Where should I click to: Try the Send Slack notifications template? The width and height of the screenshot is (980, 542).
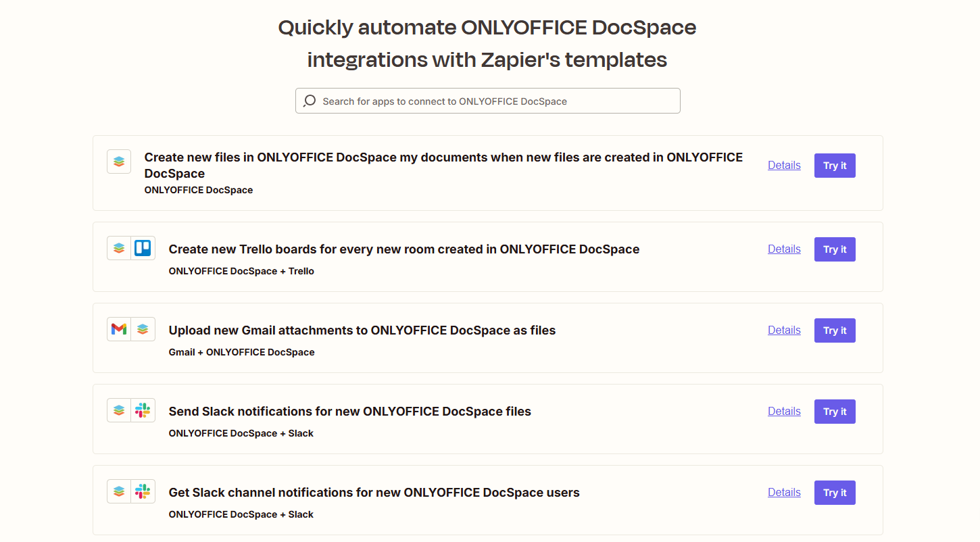835,412
